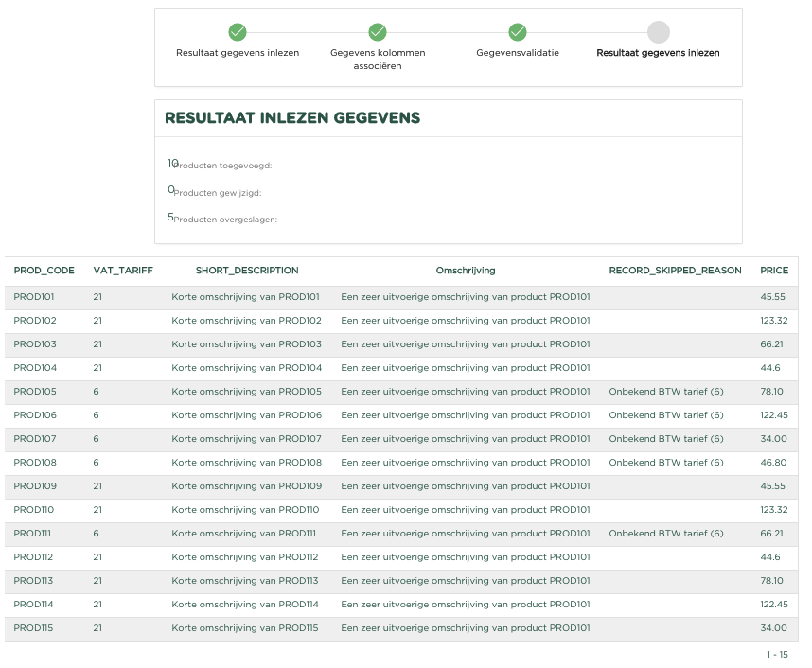This screenshot has height=668, width=812.
Task: Sort by PROD_CODE column header
Action: [44, 271]
